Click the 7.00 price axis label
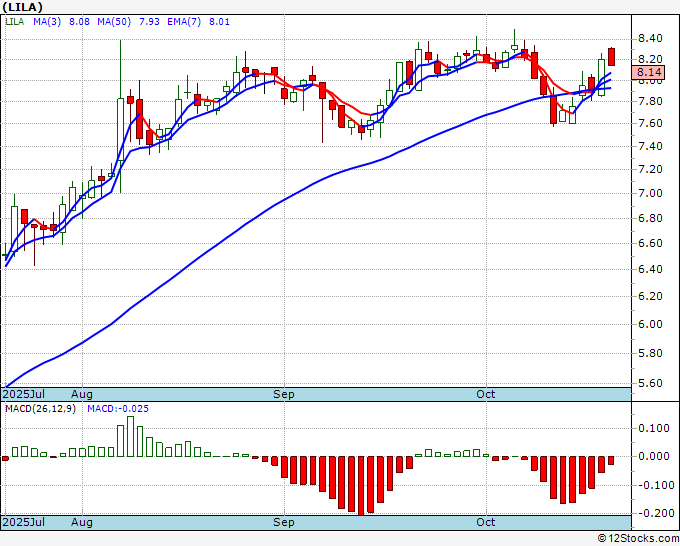 650,193
